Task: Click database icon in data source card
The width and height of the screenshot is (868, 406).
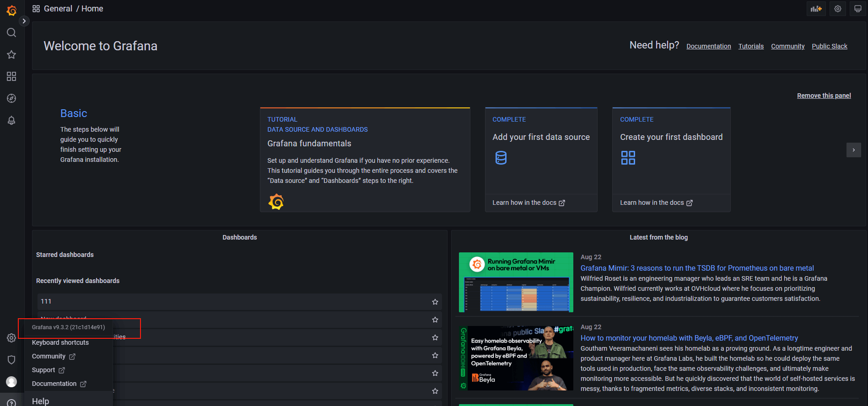Action: click(x=501, y=158)
